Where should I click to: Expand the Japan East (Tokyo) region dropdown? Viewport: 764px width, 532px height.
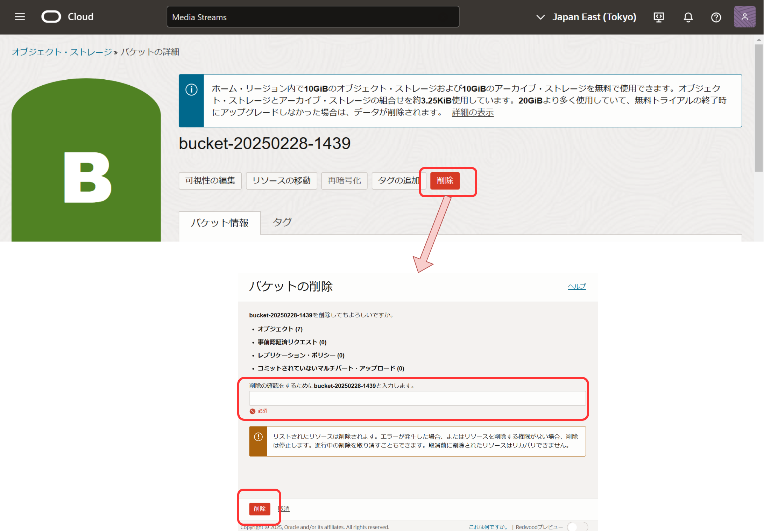click(586, 17)
